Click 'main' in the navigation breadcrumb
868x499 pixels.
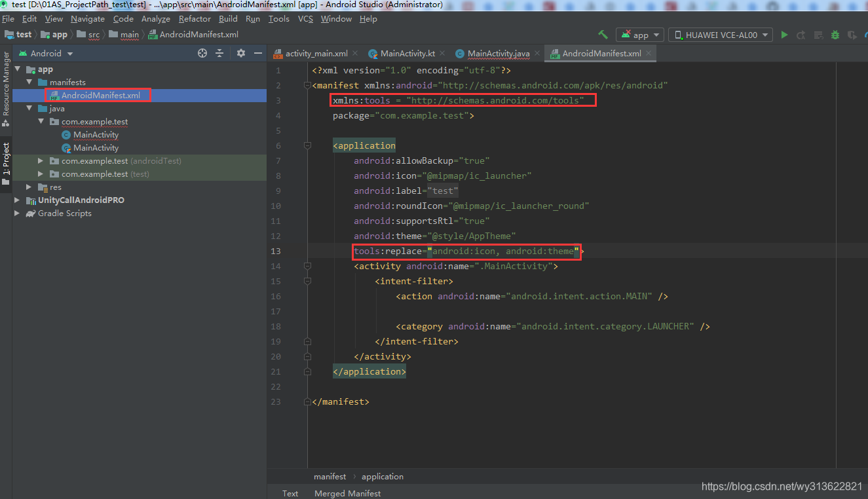[x=130, y=35]
